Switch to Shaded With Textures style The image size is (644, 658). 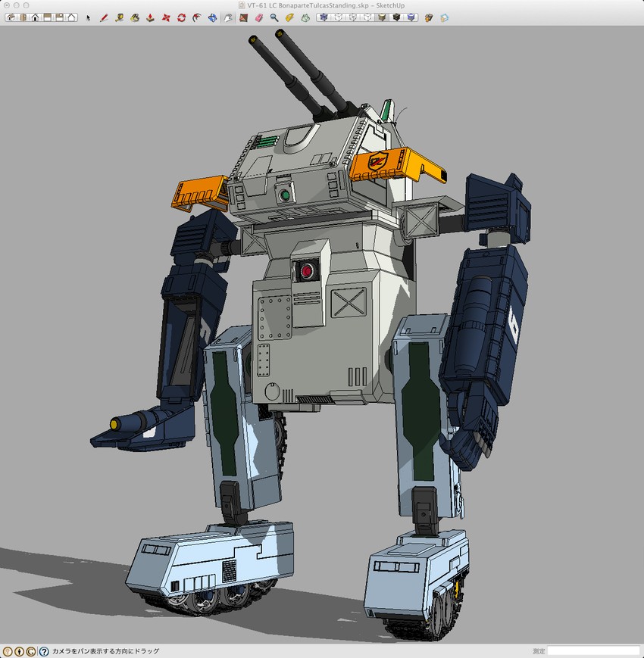(x=397, y=17)
